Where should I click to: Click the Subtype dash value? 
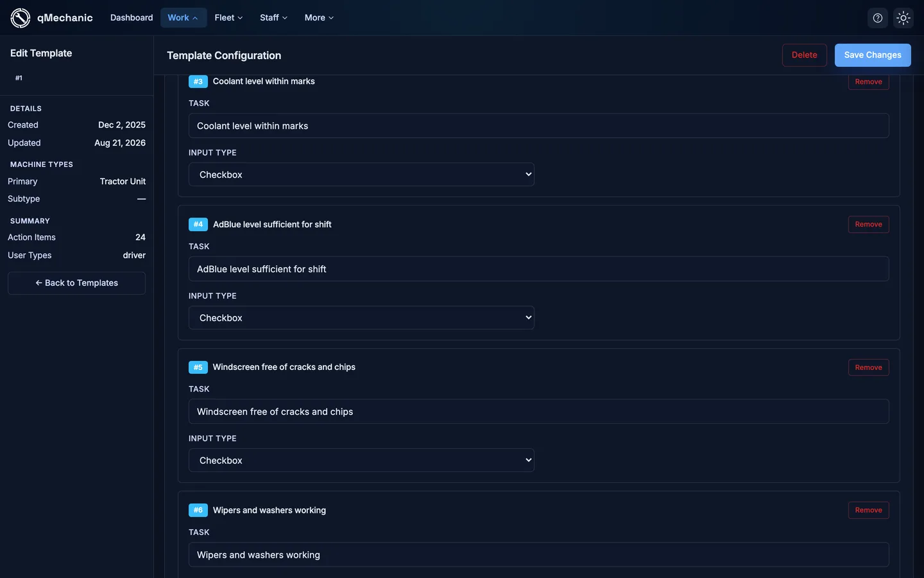tap(141, 199)
